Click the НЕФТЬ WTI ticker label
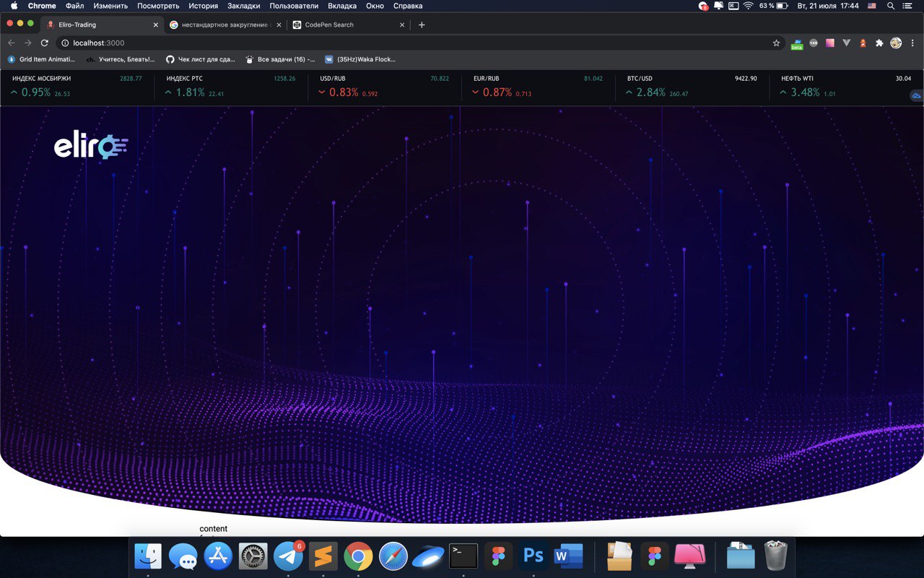Image resolution: width=924 pixels, height=578 pixels. 797,78
